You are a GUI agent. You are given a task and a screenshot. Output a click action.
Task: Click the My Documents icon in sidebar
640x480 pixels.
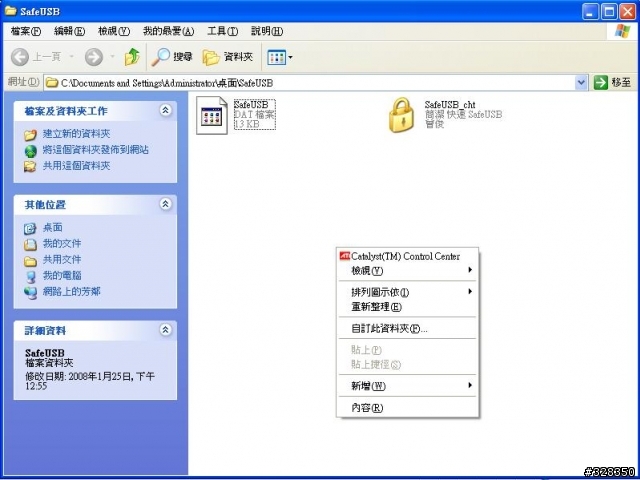click(30, 244)
